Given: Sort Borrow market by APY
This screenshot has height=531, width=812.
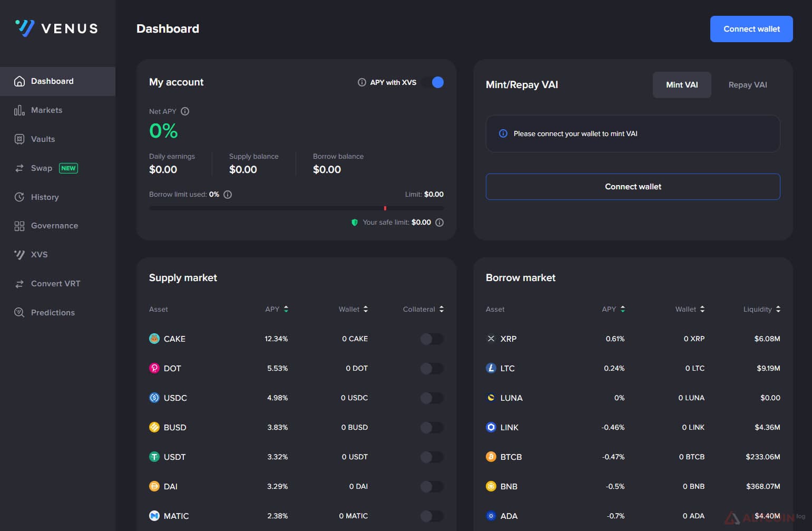Looking at the screenshot, I should pos(613,309).
